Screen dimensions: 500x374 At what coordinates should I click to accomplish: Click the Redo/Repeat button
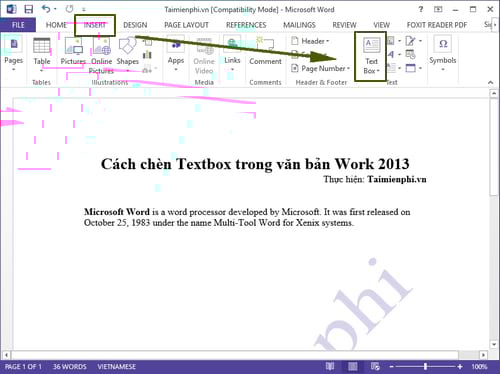(69, 9)
